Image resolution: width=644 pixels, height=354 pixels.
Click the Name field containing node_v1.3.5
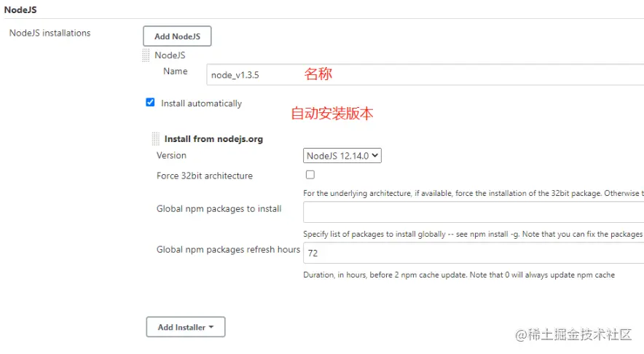425,75
